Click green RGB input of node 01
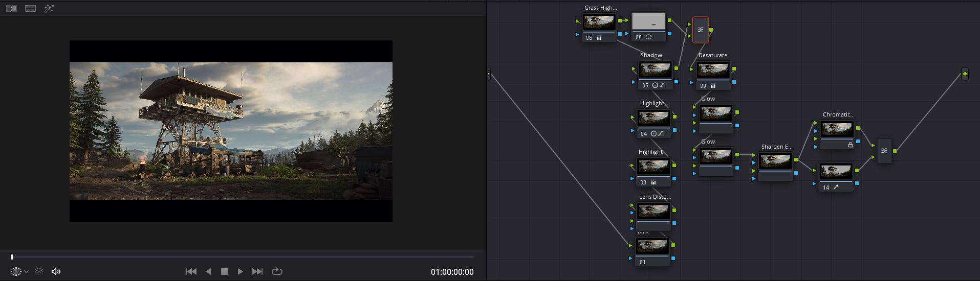Viewport: 980px width, 281px height. 630,245
